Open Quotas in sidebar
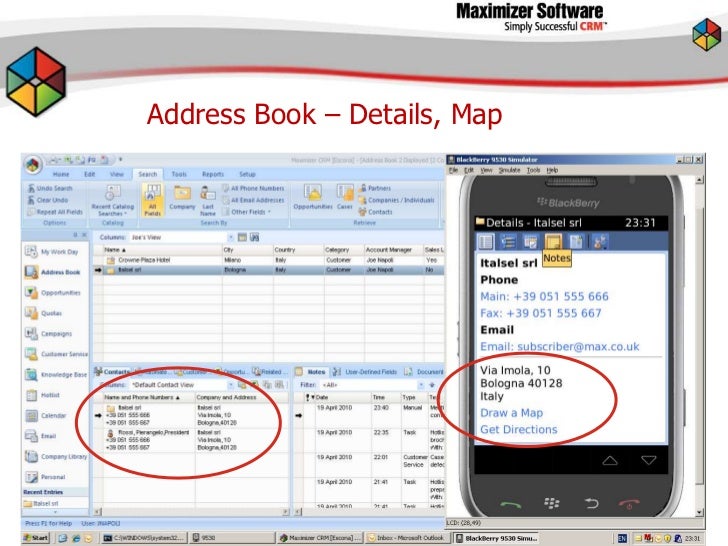The image size is (728, 546). (x=43, y=313)
